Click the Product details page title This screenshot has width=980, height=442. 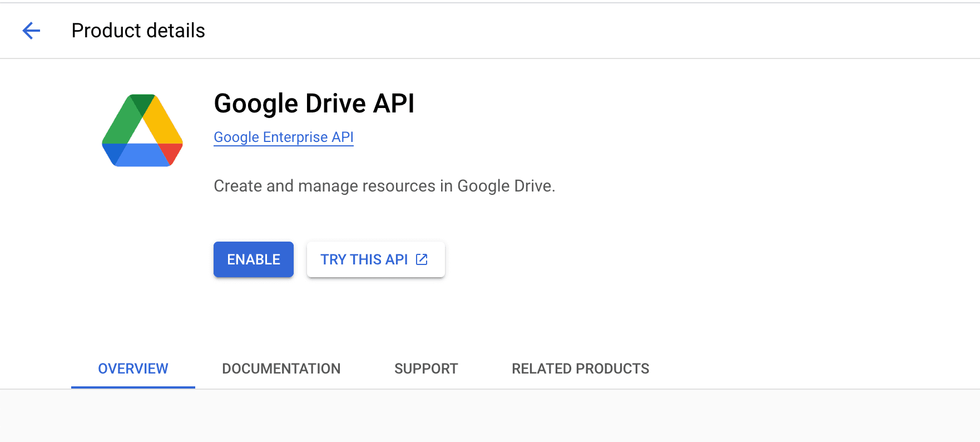coord(138,31)
